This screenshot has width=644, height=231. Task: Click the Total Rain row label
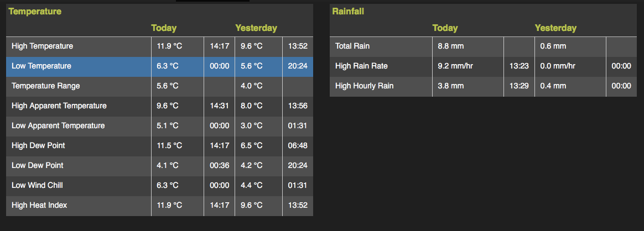352,46
